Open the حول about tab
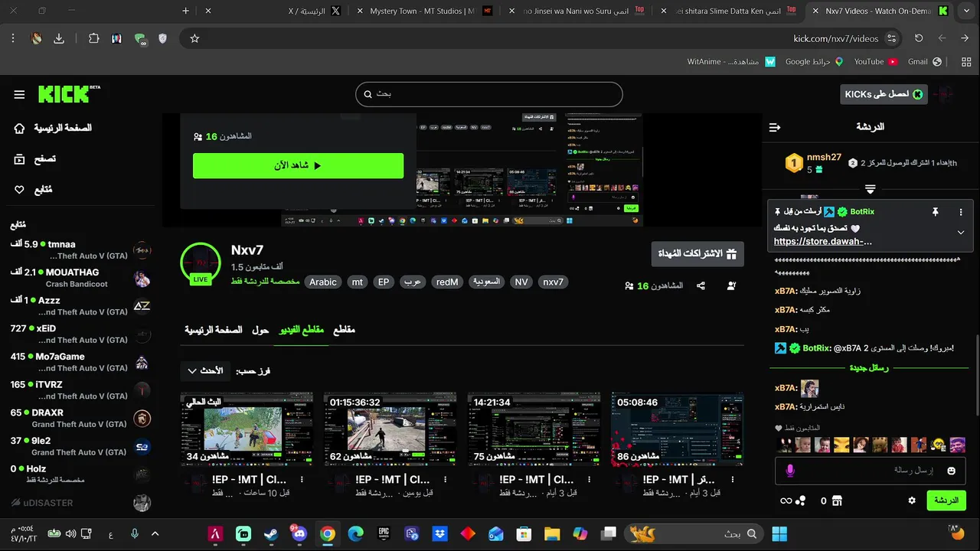Viewport: 980px width, 551px height. pos(260,330)
